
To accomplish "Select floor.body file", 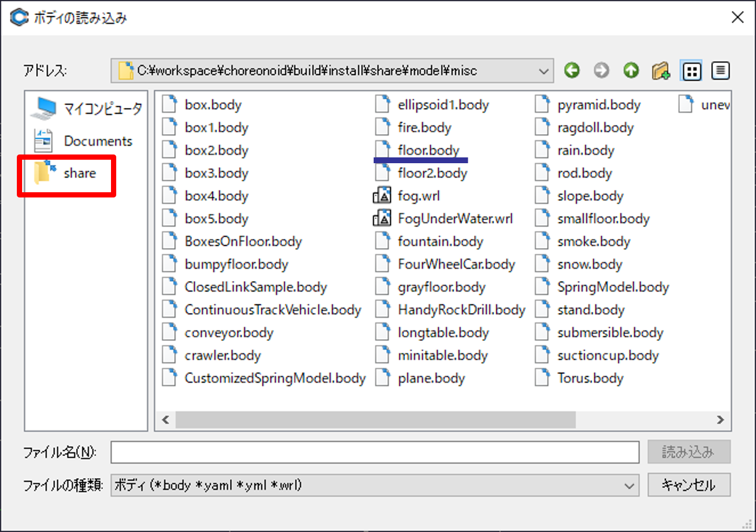I will [x=428, y=150].
